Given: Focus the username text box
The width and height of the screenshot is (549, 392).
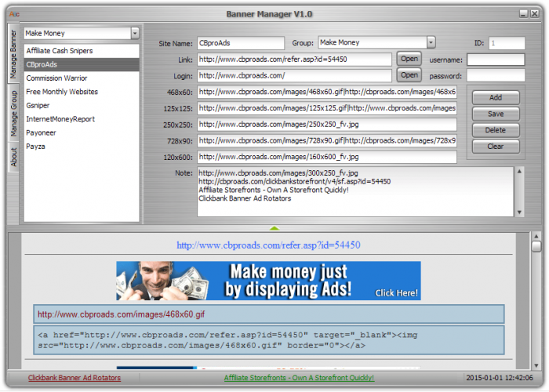Looking at the screenshot, I should click(495, 60).
